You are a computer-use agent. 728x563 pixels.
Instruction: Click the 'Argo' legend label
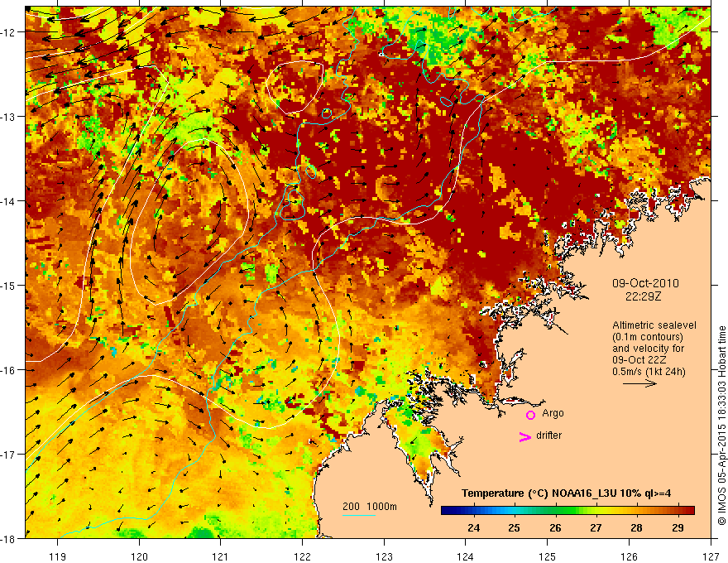pyautogui.click(x=553, y=413)
